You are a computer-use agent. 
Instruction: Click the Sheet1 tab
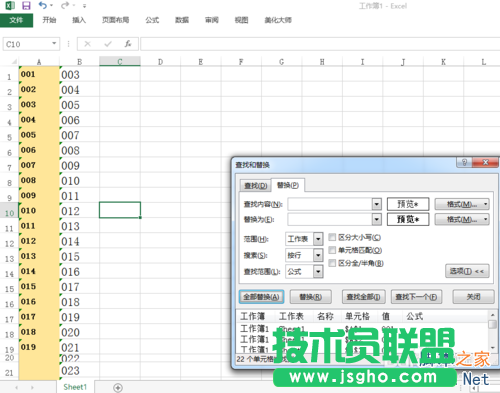pyautogui.click(x=75, y=387)
